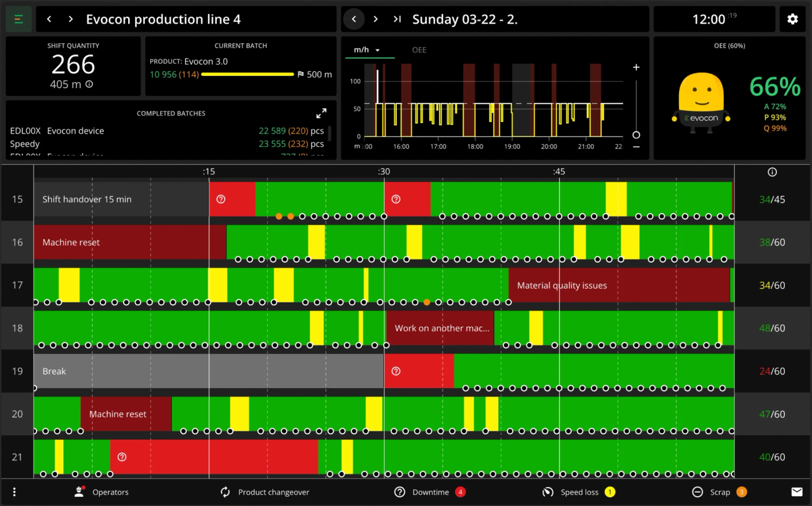Viewport: 812px width, 506px height.
Task: Open the m/h unit dropdown
Action: [x=367, y=50]
